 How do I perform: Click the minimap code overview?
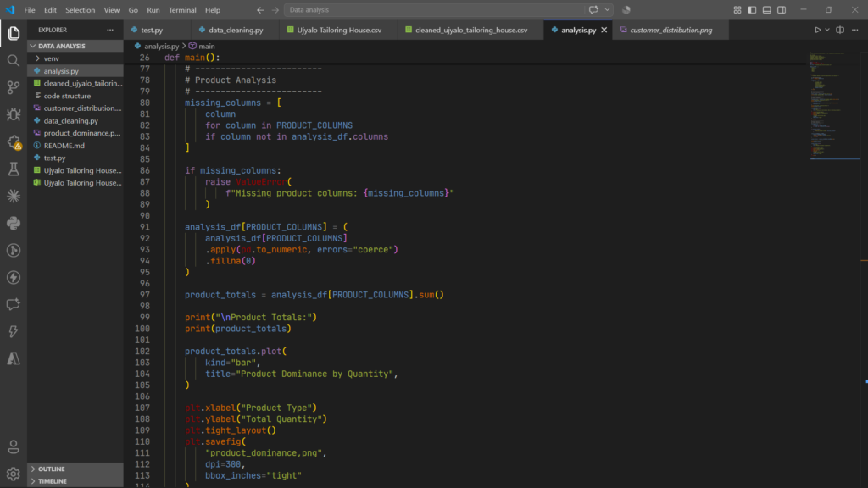[x=834, y=105]
